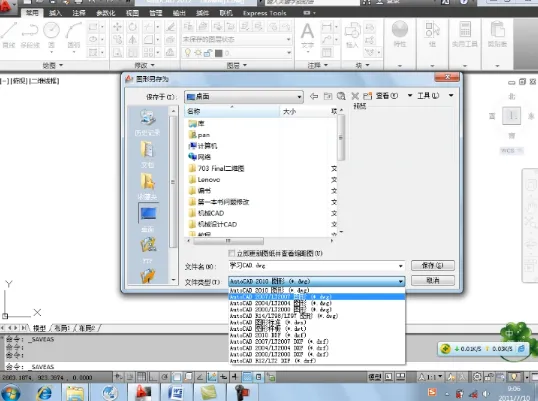Click the Cancel button in the dialog
The height and width of the screenshot is (401, 538).
(433, 281)
